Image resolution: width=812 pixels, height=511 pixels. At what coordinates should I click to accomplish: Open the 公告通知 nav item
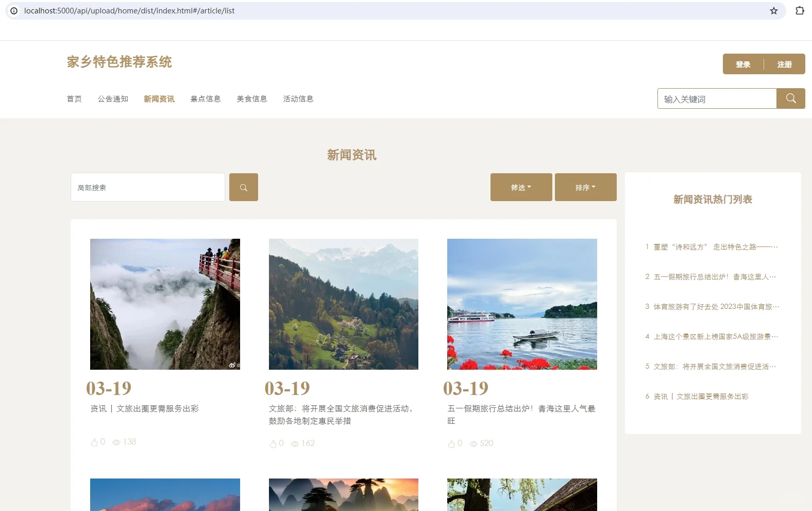tap(113, 99)
